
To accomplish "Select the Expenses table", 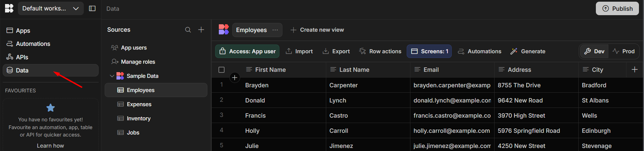I will [x=156, y=104].
